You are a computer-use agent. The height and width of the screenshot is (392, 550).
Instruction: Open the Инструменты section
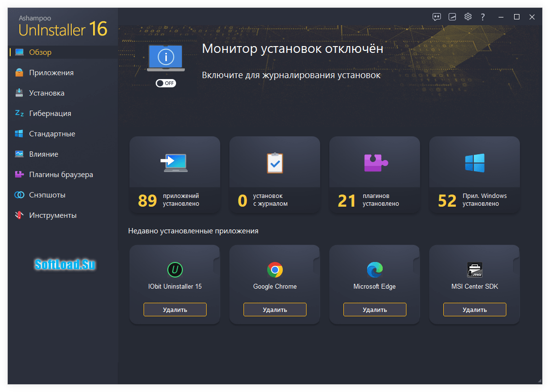click(x=63, y=215)
